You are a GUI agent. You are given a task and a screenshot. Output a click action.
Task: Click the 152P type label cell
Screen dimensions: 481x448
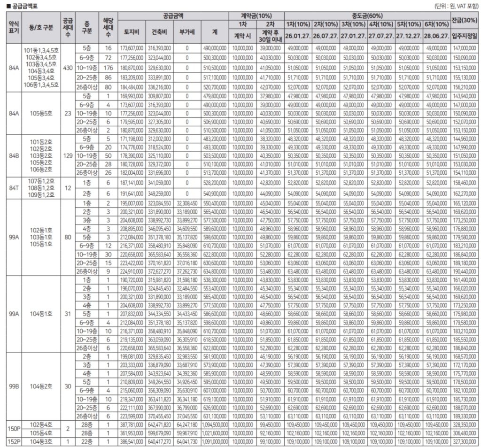click(14, 442)
